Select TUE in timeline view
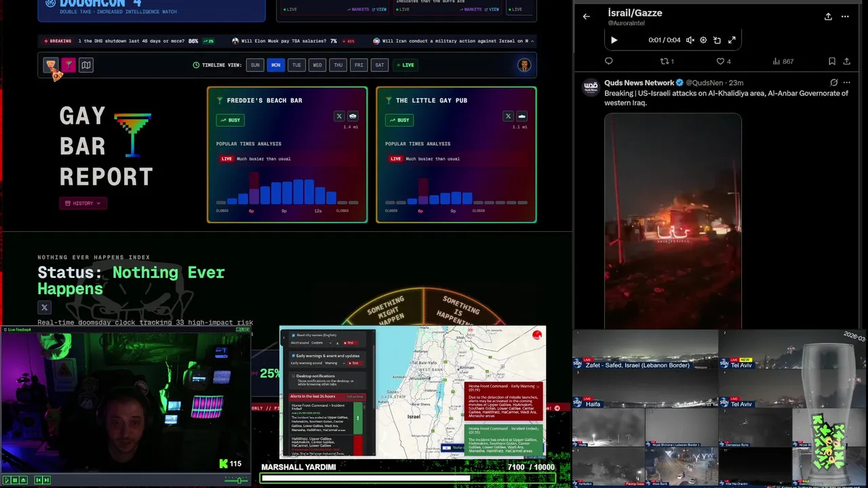This screenshot has width=868, height=488. click(x=296, y=65)
